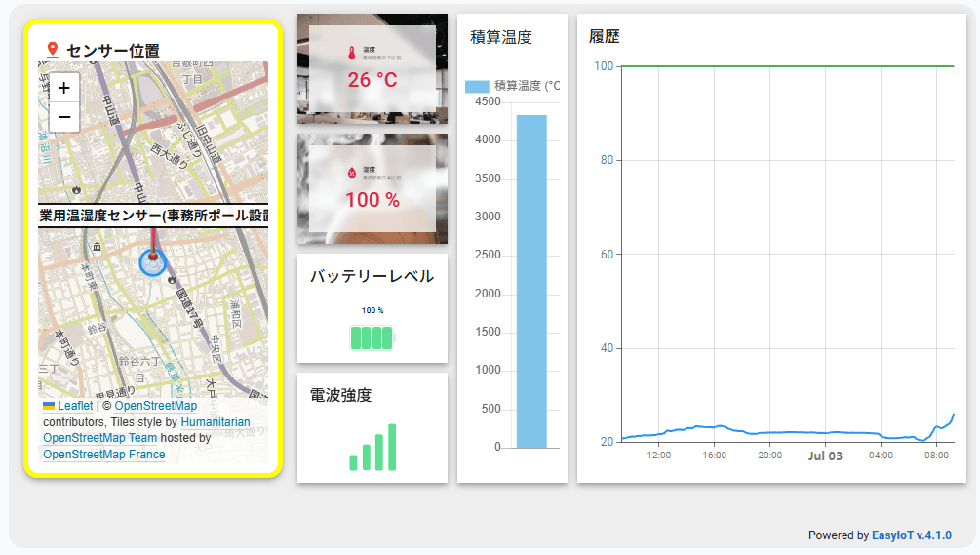Click the 積算温度 panel title
980x555 pixels.
500,37
